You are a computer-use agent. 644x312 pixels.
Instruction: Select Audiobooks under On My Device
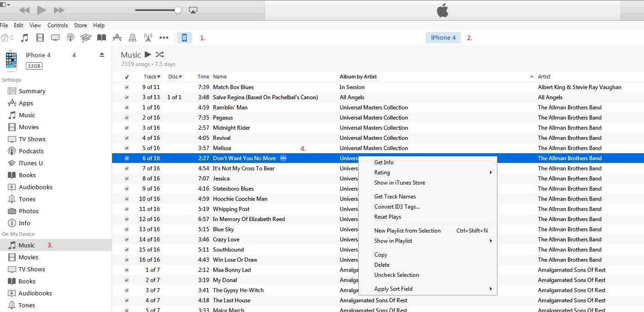tap(55, 293)
